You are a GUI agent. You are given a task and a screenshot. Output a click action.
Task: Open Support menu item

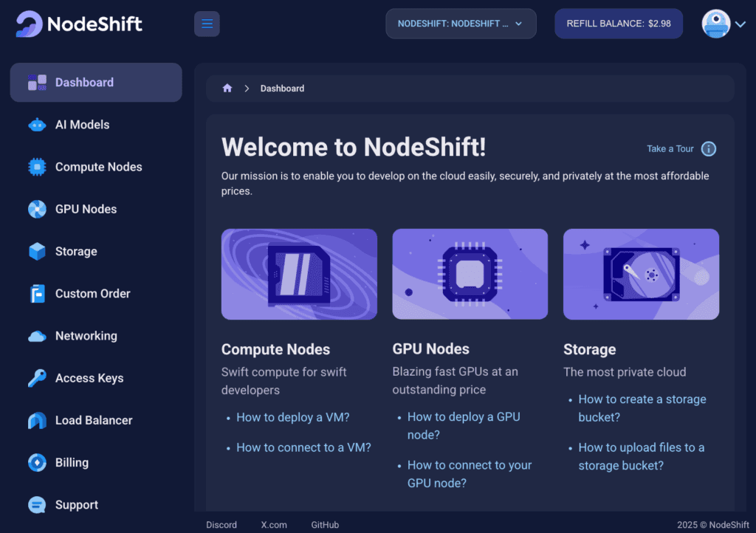point(96,504)
